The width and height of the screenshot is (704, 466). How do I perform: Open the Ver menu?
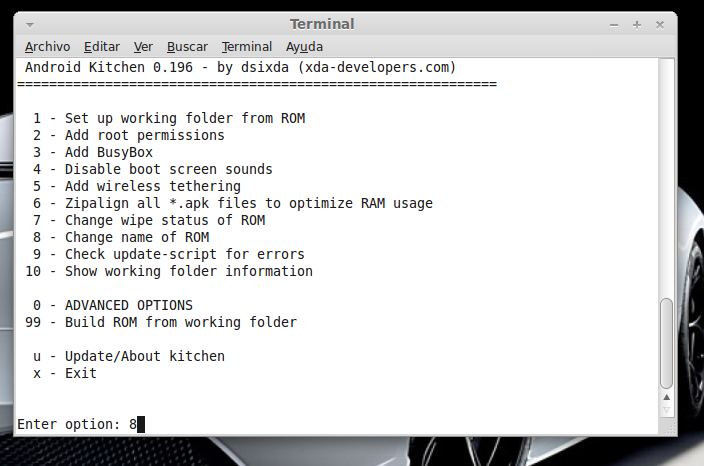pos(143,47)
